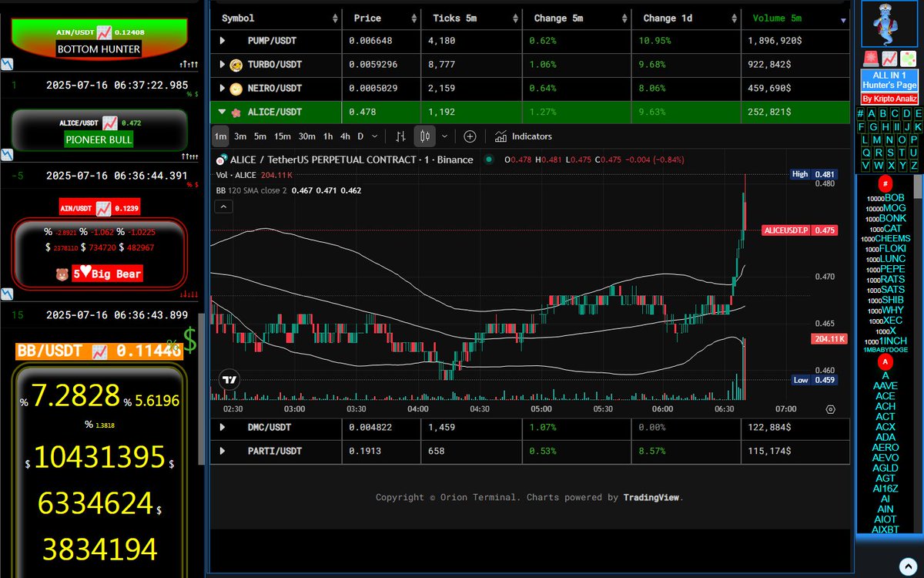The height and width of the screenshot is (578, 924).
Task: Open the Indicators menu
Action: (x=524, y=136)
